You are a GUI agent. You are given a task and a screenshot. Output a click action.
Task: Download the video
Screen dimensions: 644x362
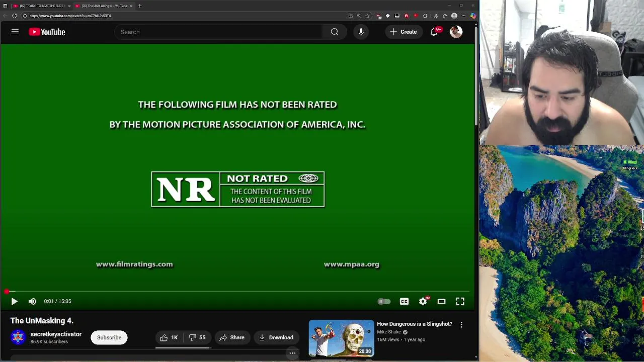click(276, 337)
